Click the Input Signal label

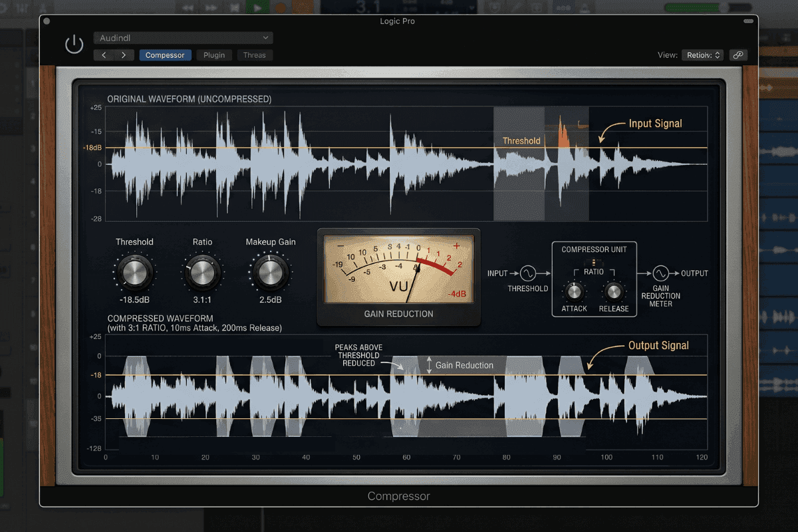point(655,123)
